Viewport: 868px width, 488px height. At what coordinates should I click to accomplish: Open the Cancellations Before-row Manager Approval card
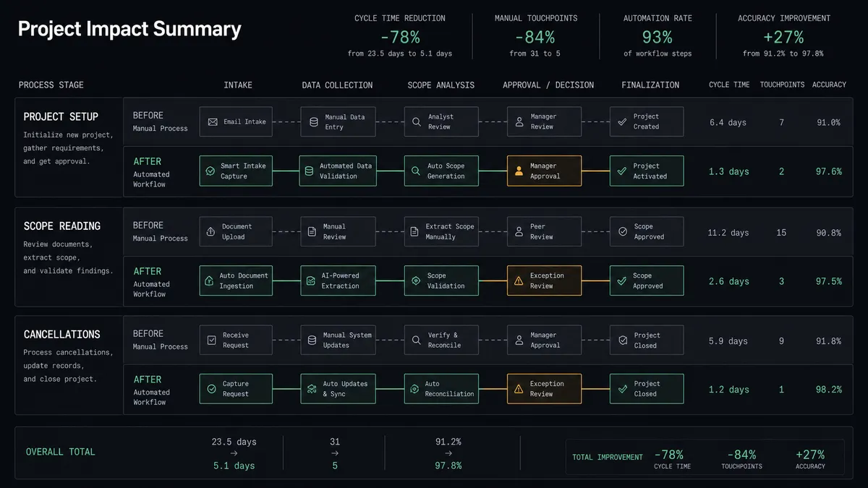544,340
